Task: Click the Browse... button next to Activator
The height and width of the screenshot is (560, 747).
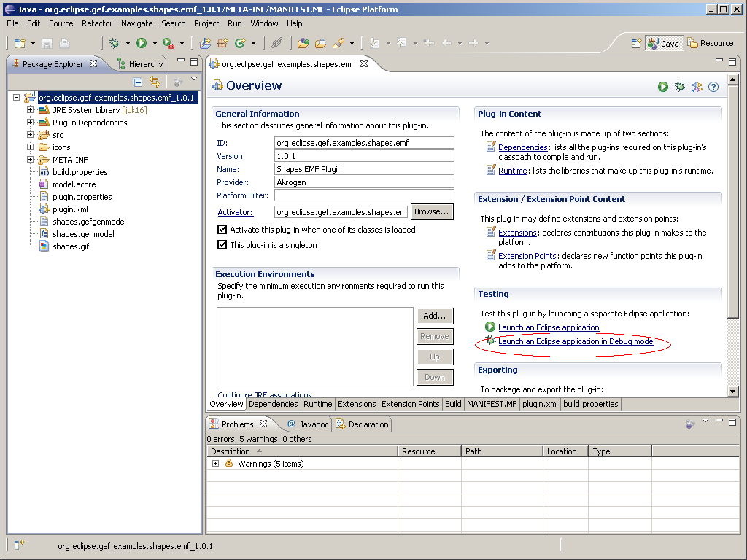Action: click(x=432, y=212)
